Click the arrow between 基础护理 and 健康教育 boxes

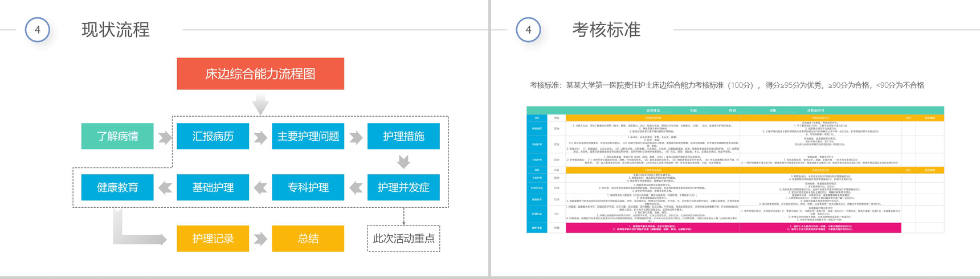click(165, 188)
